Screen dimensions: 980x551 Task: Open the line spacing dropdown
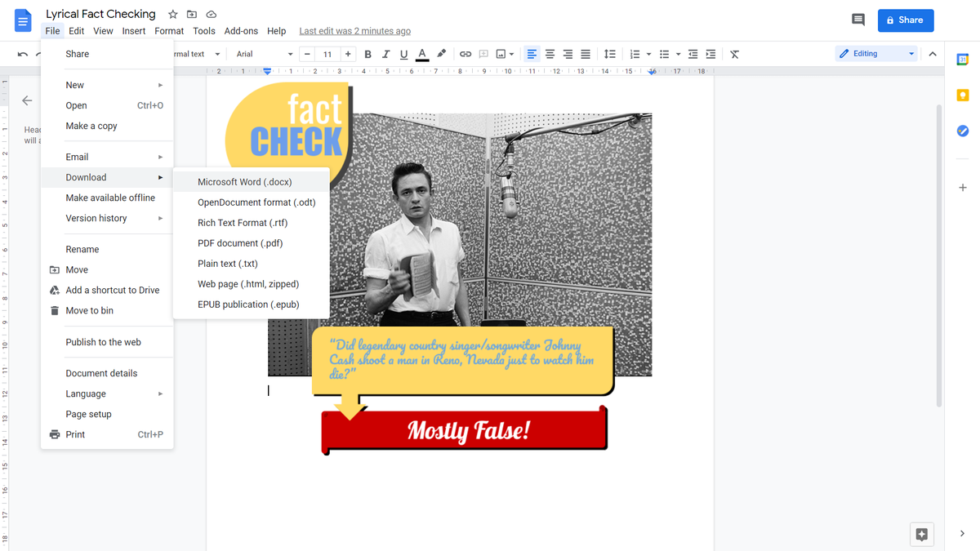610,53
